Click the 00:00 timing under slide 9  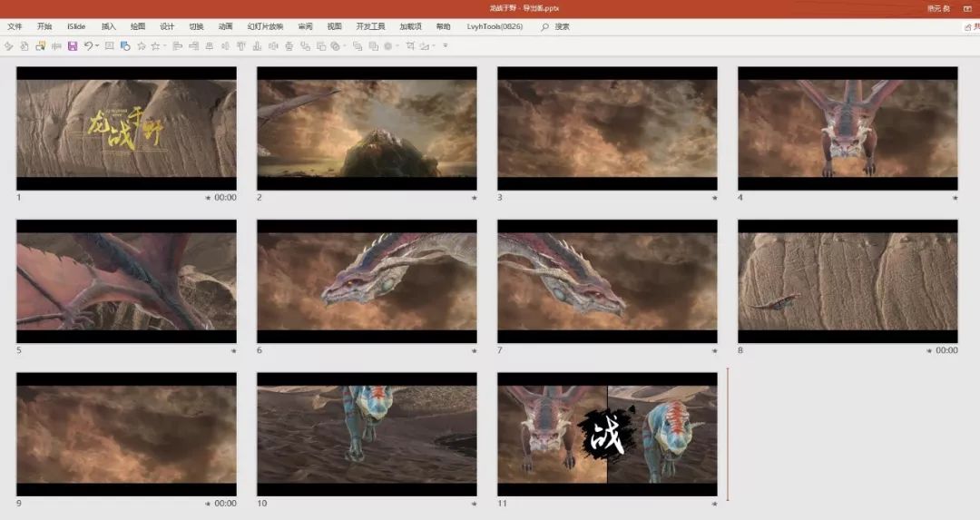tap(226, 504)
